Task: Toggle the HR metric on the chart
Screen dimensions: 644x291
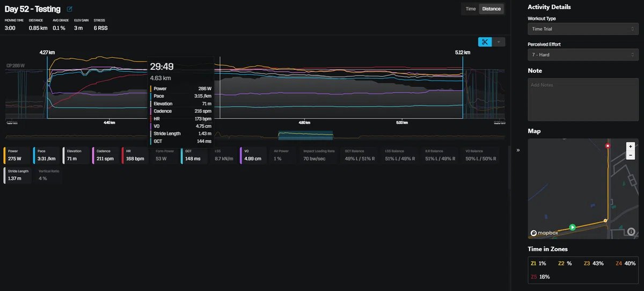Action: click(x=134, y=155)
